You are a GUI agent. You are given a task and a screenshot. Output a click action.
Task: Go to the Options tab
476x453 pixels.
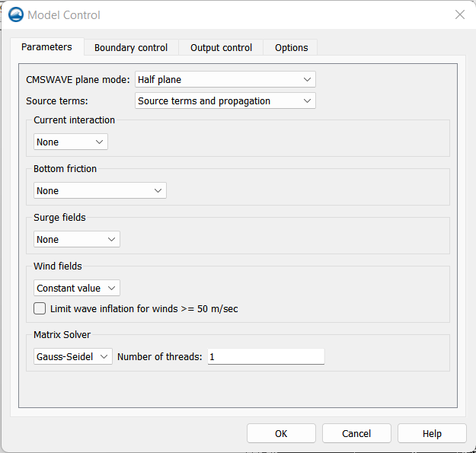[291, 47]
